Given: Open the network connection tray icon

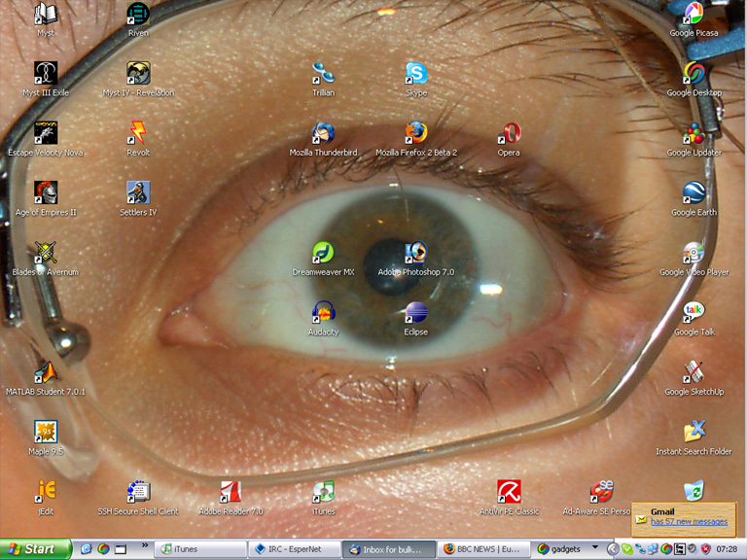Looking at the screenshot, I should click(x=653, y=549).
